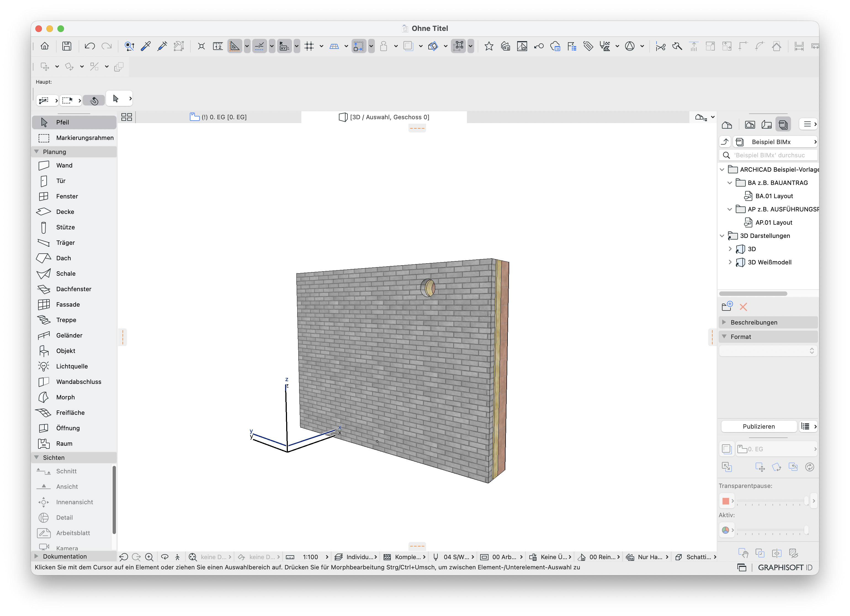Select the Geländer tool

[x=74, y=335]
